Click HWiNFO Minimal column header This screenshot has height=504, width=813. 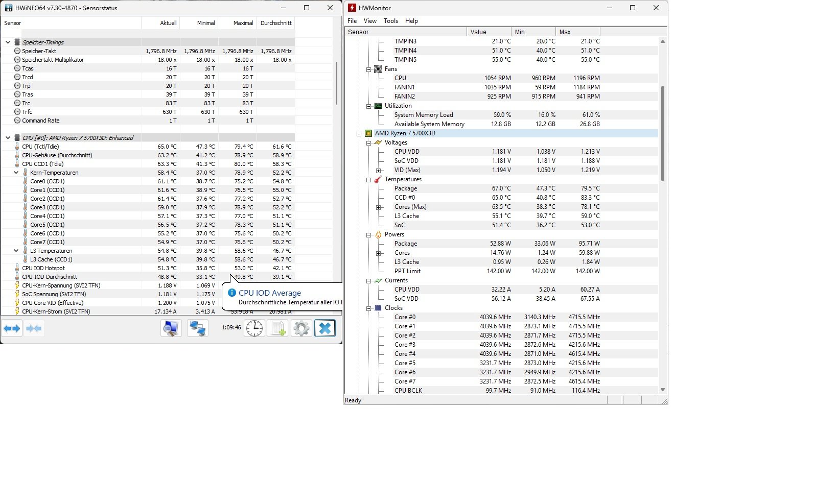coord(199,23)
